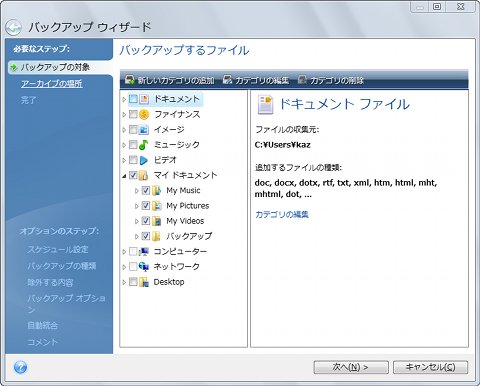Check the イメージ checkbox
480x386 pixels.
click(x=133, y=129)
